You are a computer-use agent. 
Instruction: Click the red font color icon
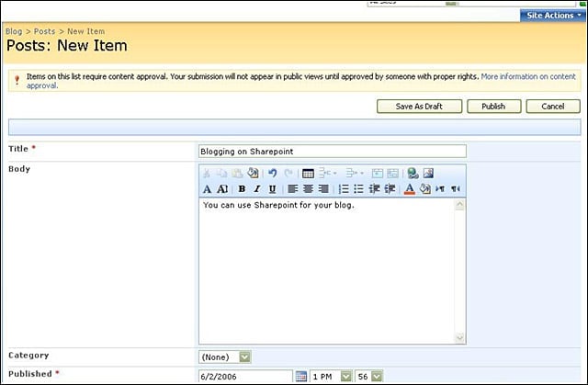pos(410,189)
